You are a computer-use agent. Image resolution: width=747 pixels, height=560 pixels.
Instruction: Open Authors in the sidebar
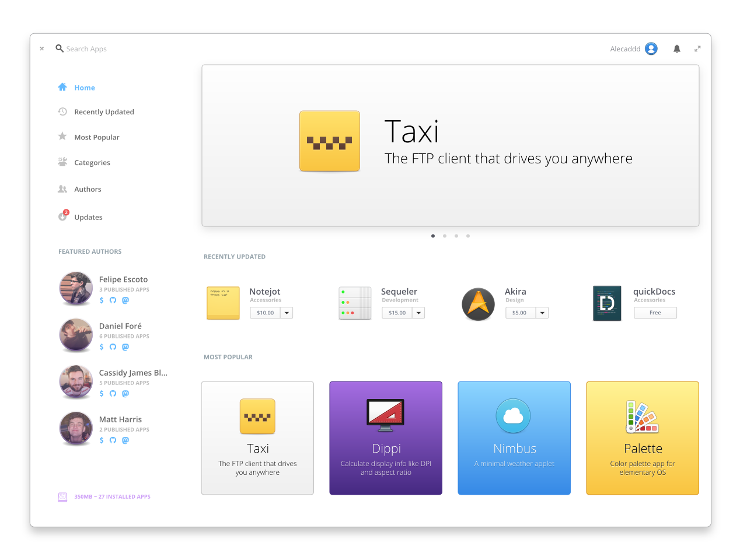pyautogui.click(x=79, y=190)
